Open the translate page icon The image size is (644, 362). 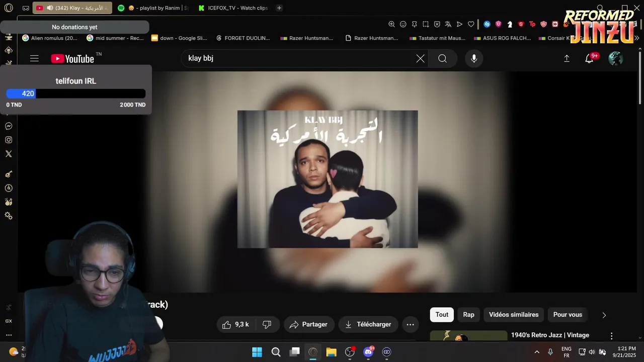click(x=448, y=24)
